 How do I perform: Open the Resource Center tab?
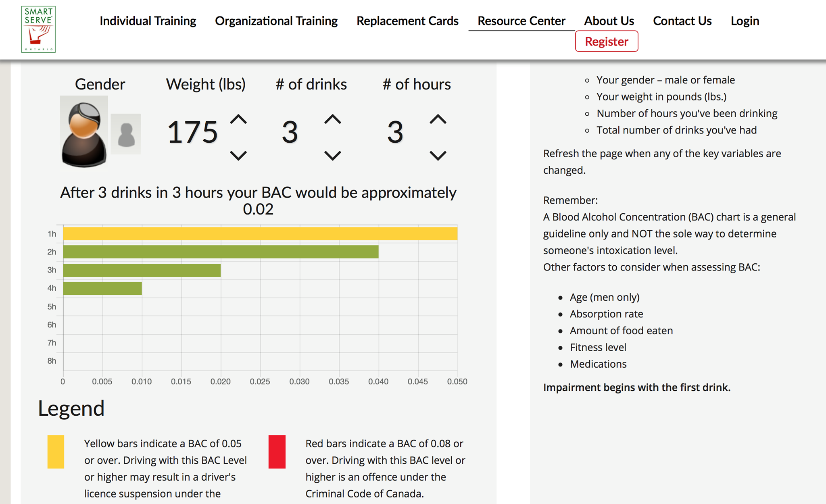click(521, 21)
